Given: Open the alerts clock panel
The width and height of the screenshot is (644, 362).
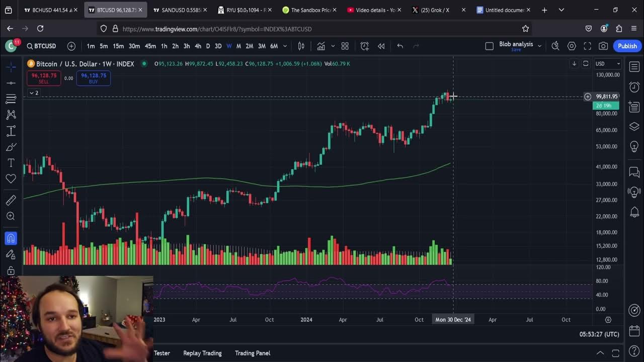Looking at the screenshot, I should point(634,87).
